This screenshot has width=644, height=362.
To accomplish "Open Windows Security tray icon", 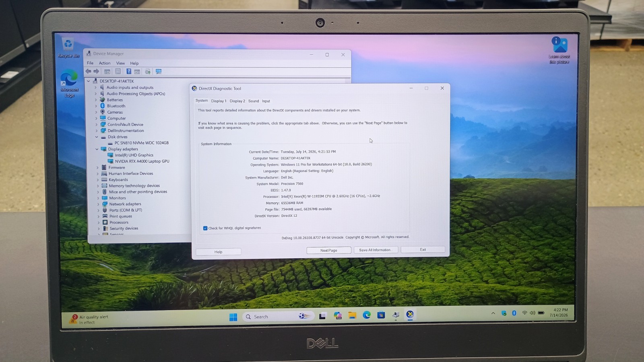I will click(x=504, y=313).
